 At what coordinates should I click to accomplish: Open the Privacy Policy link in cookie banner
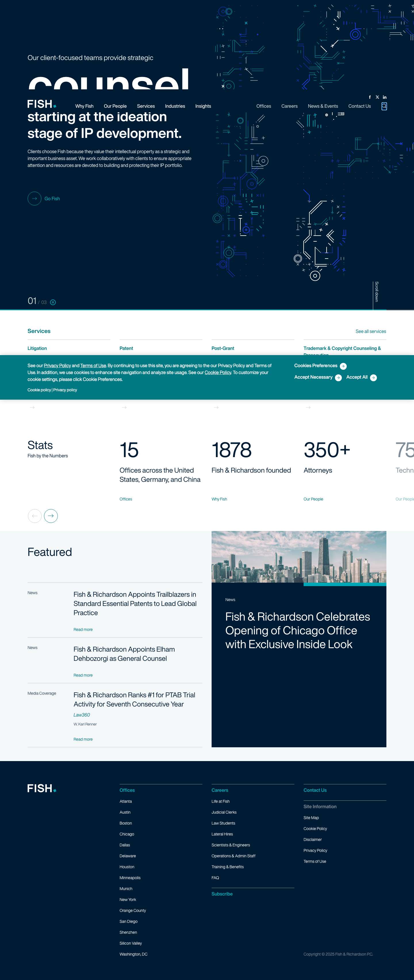57,366
